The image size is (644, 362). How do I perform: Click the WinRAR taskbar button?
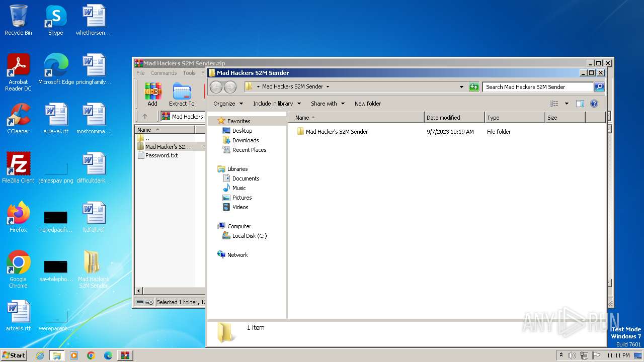point(125,355)
